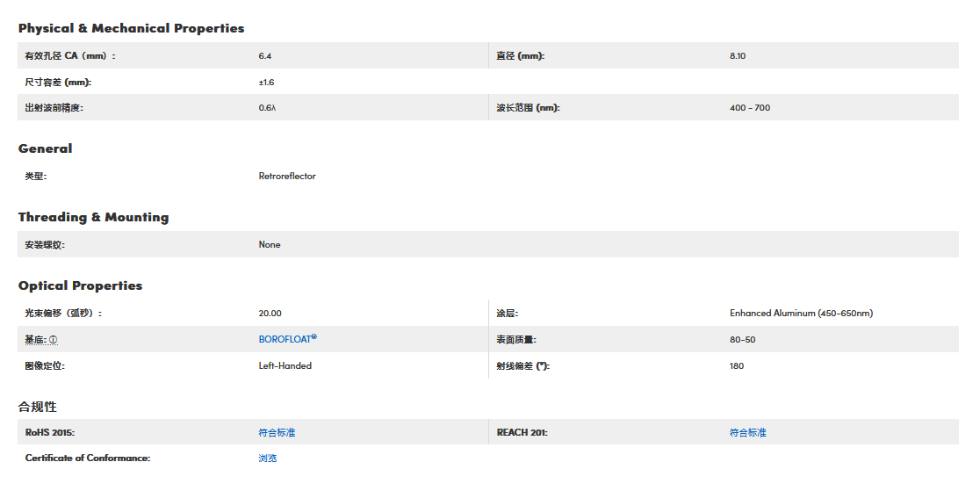Click the info icon next to 基底

[x=54, y=340]
